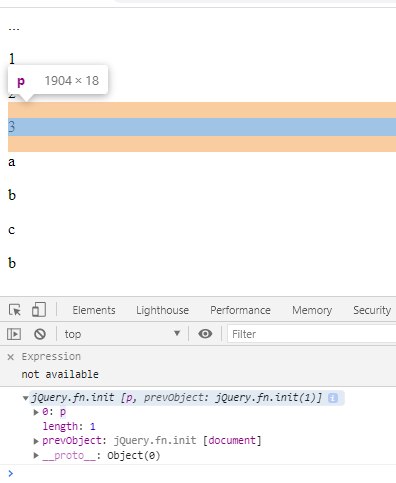Switch to the Elements tab
Image resolution: width=396 pixels, height=483 pixels.
point(94,310)
